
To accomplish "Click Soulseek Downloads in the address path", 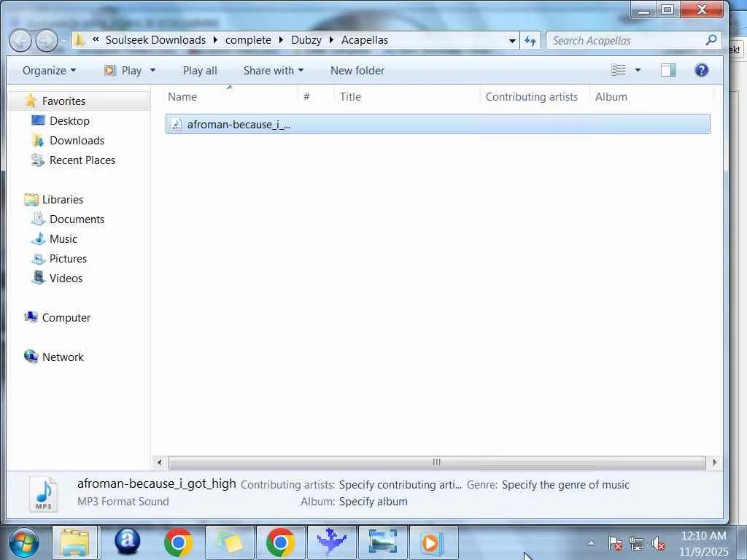I will (155, 40).
